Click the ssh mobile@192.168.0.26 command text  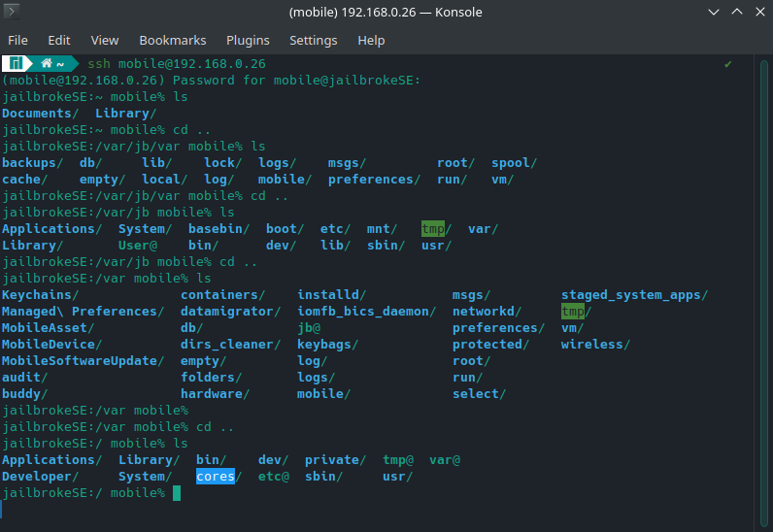pyautogui.click(x=177, y=63)
